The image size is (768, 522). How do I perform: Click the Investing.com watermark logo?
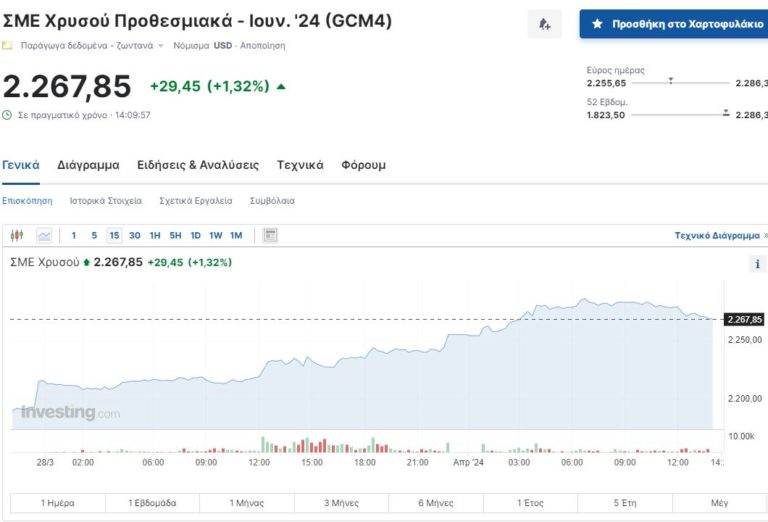coord(70,412)
